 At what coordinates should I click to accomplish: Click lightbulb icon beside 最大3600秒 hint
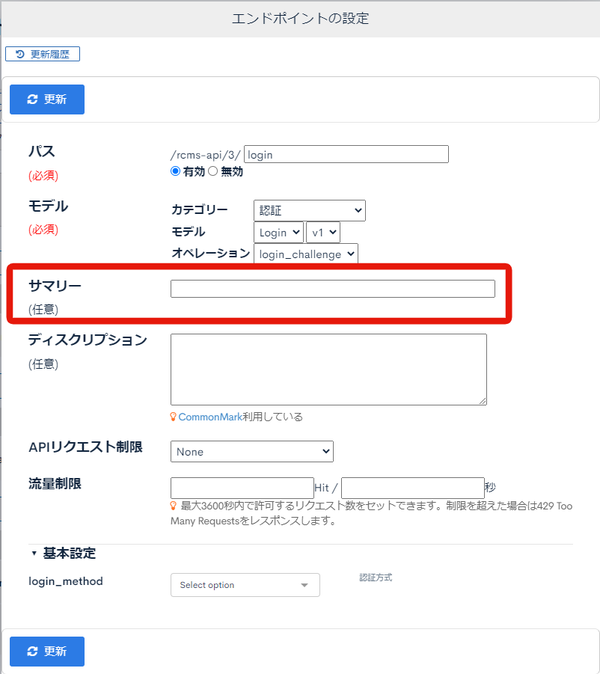click(173, 506)
